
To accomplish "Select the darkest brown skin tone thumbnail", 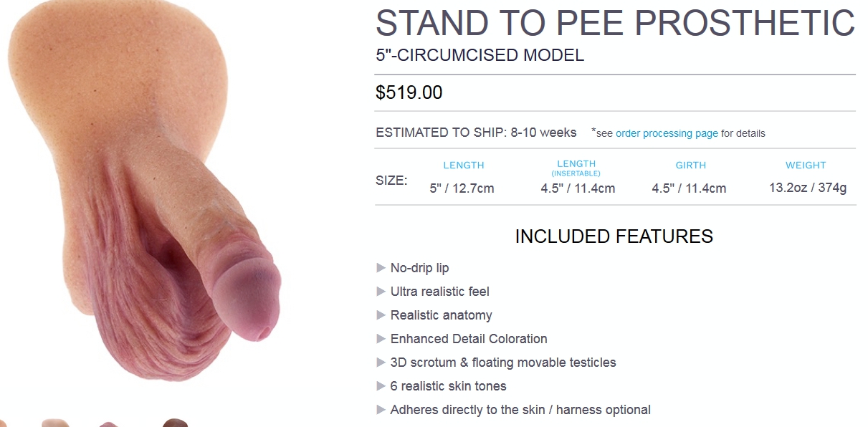I will pos(176,423).
